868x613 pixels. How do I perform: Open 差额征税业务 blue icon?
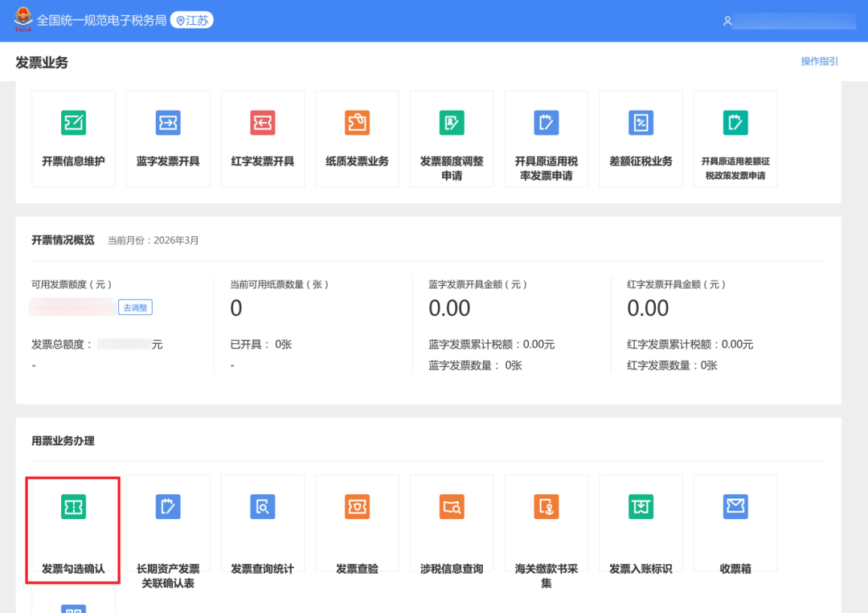pyautogui.click(x=641, y=123)
